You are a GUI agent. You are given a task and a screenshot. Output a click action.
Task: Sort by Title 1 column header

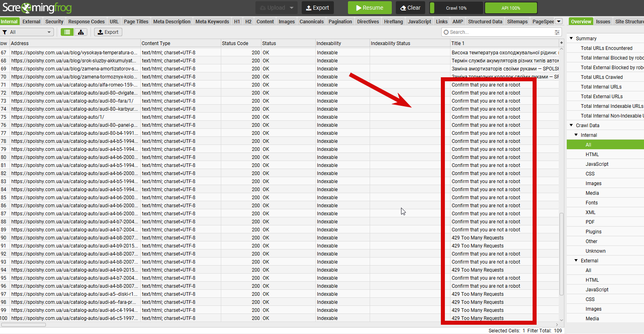point(504,43)
